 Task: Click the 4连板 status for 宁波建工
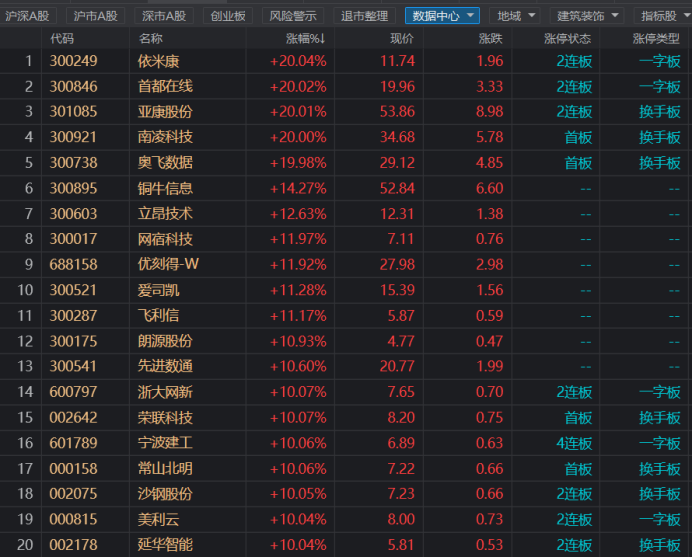(x=574, y=443)
